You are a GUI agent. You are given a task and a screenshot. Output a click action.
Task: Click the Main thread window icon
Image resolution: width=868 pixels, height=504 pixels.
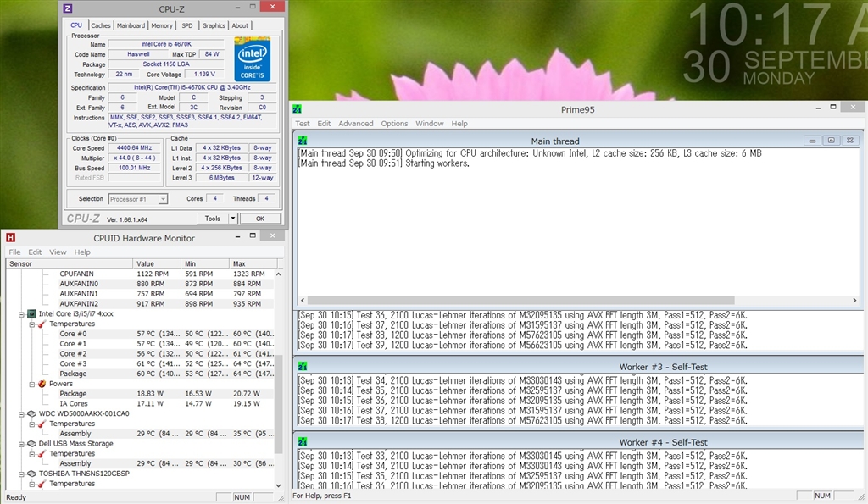click(x=303, y=141)
